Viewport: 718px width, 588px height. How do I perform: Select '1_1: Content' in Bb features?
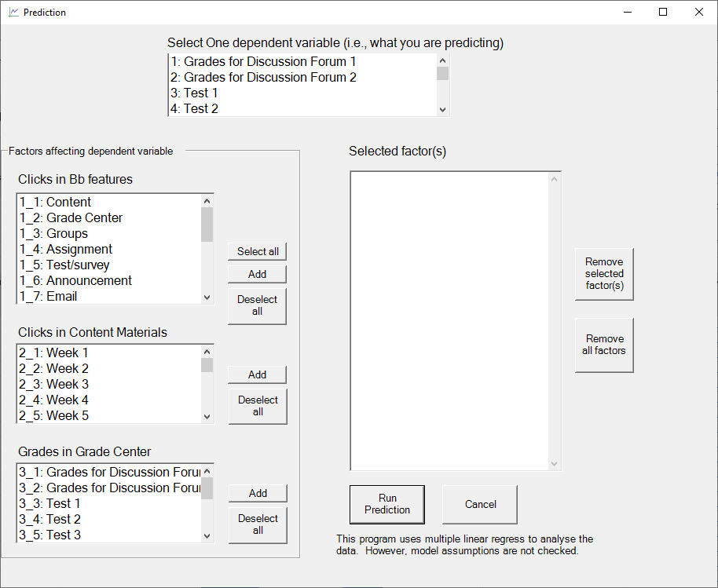coord(109,202)
